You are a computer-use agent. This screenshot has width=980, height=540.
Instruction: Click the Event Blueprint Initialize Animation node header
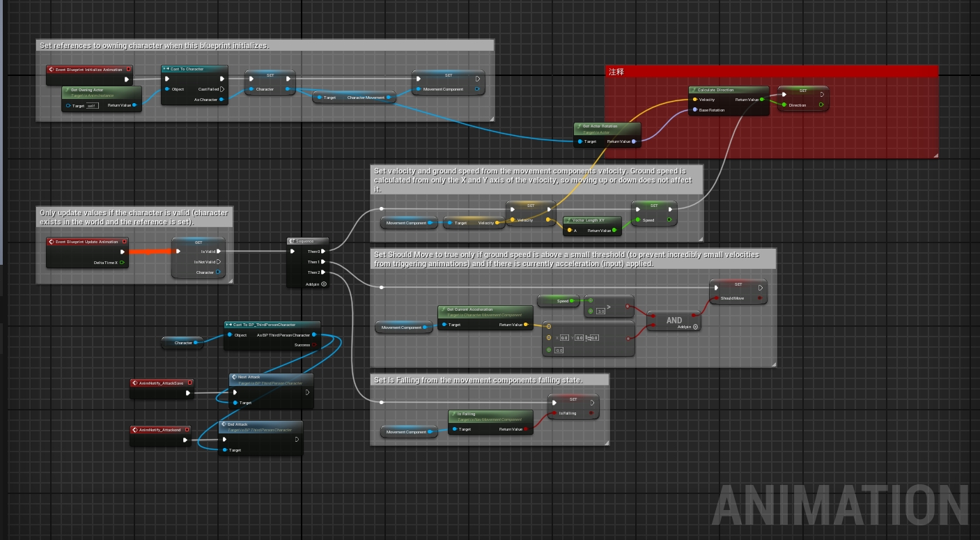click(89, 70)
